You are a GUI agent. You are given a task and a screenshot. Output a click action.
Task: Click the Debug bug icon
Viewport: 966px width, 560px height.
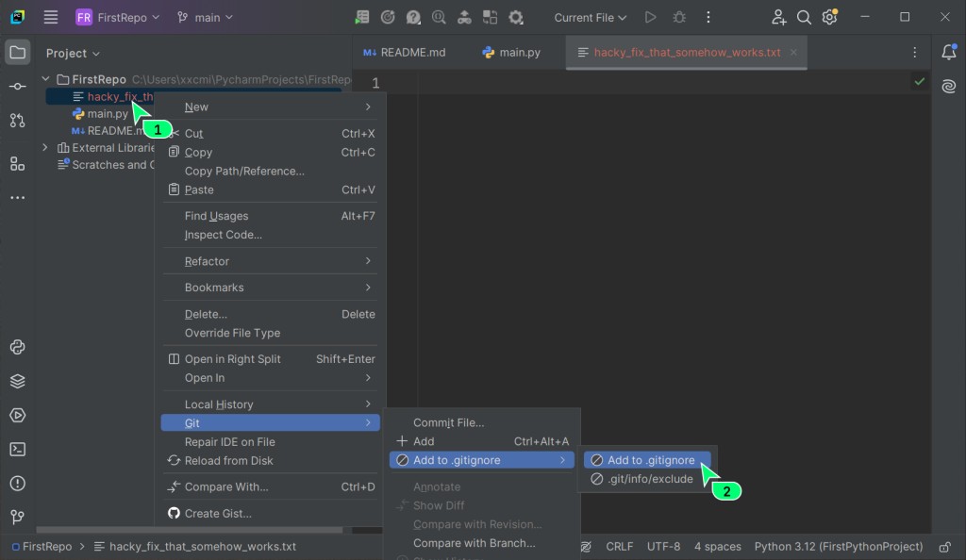679,17
